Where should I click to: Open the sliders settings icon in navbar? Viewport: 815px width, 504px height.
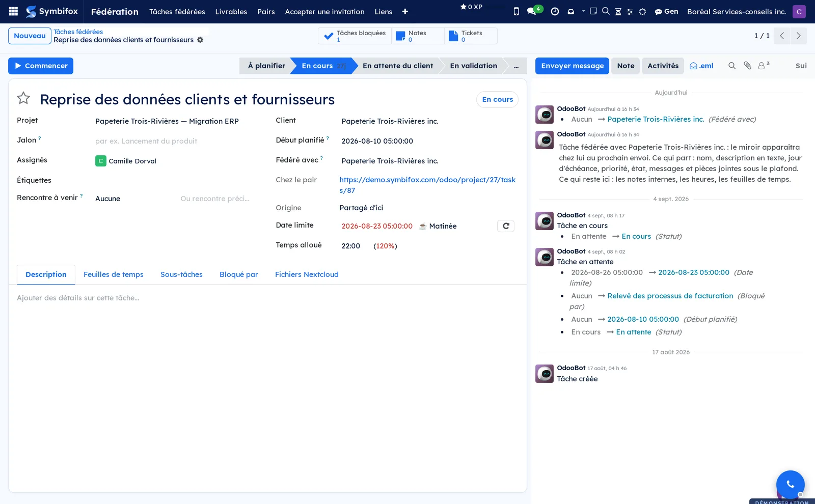tap(630, 12)
